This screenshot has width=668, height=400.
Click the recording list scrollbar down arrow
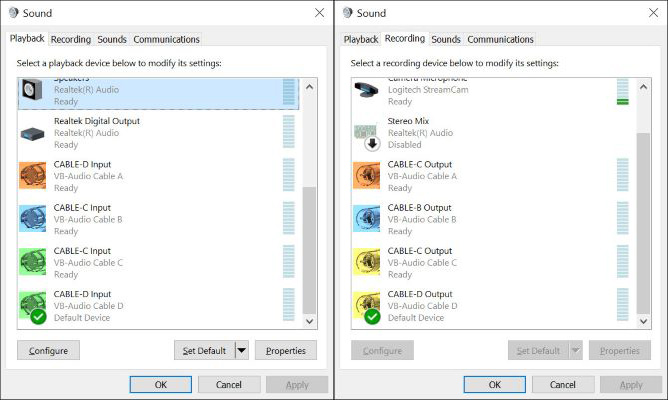coord(643,321)
